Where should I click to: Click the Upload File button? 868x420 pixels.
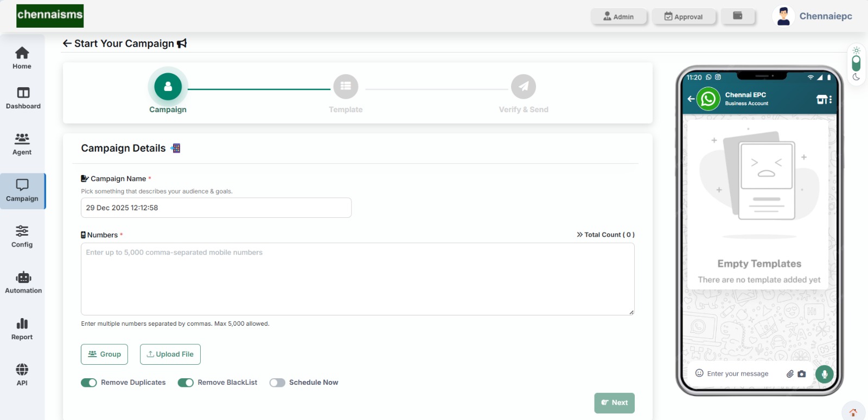[170, 354]
